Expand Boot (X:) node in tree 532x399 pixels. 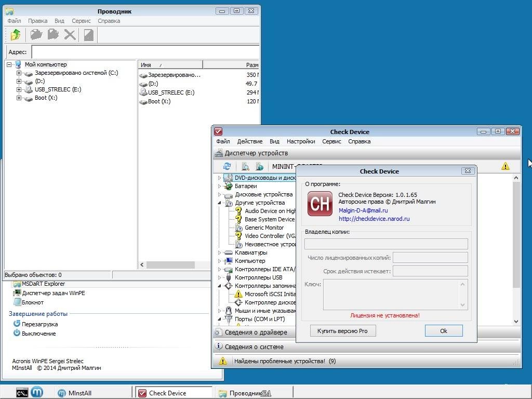click(x=19, y=98)
